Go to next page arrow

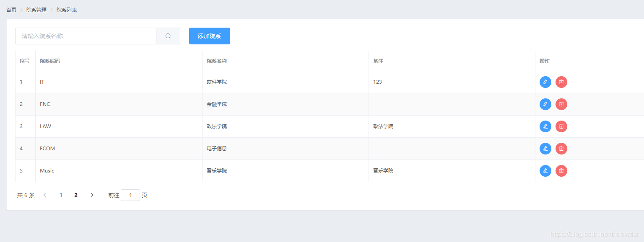pyautogui.click(x=92, y=195)
